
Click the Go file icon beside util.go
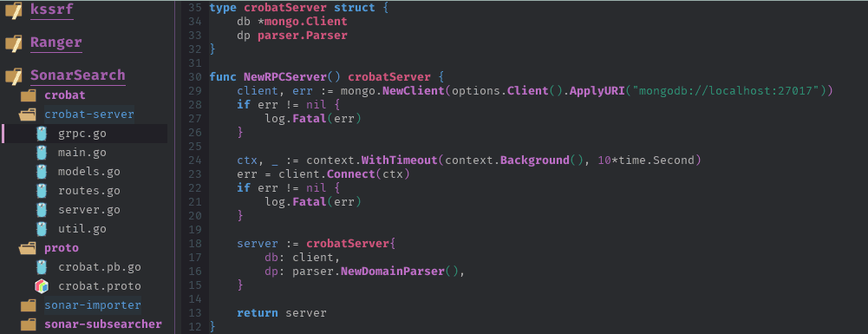[42, 229]
